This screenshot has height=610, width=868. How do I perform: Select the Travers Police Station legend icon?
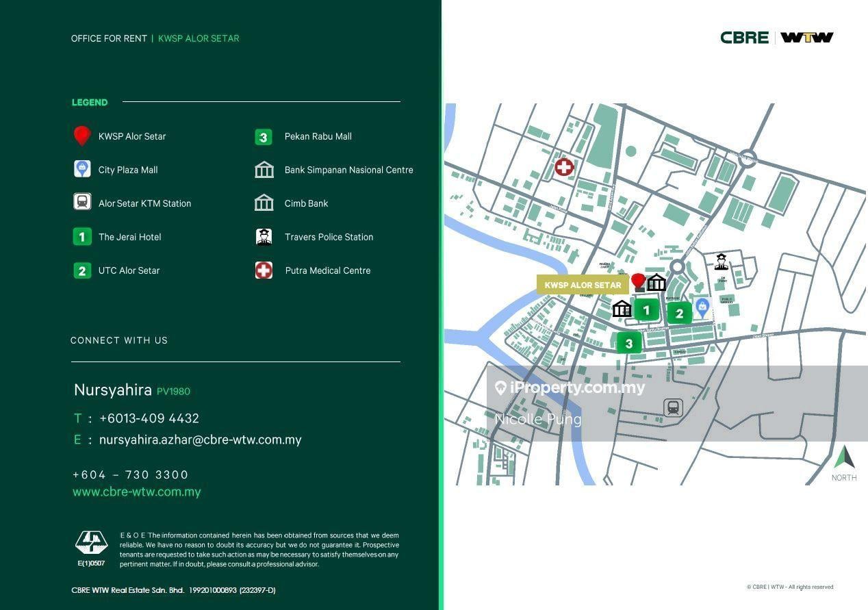[264, 237]
